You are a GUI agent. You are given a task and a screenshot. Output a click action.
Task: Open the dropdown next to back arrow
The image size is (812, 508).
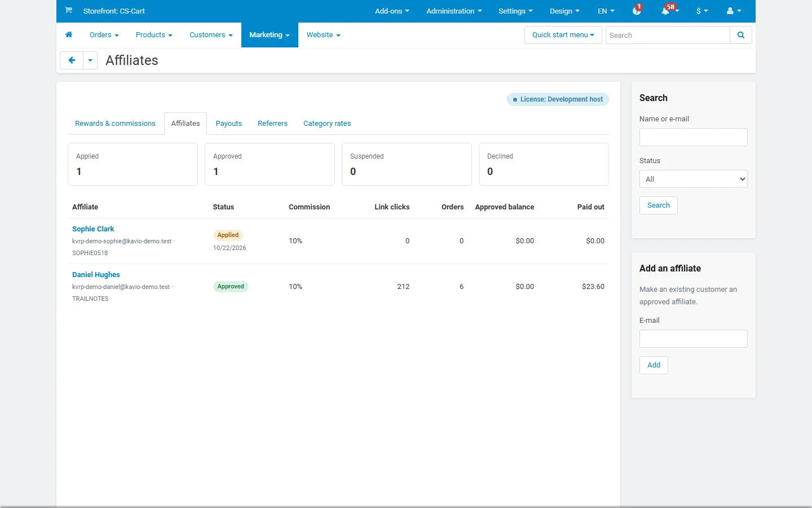90,60
